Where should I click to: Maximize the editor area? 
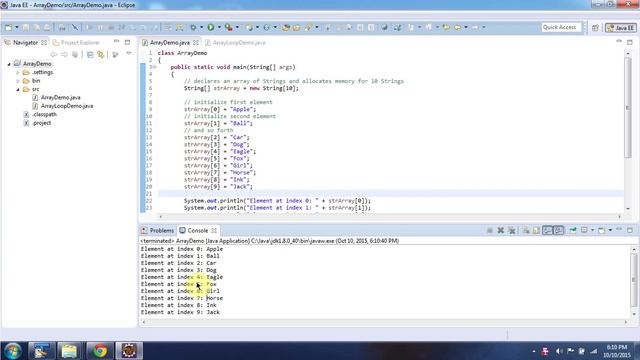point(630,42)
